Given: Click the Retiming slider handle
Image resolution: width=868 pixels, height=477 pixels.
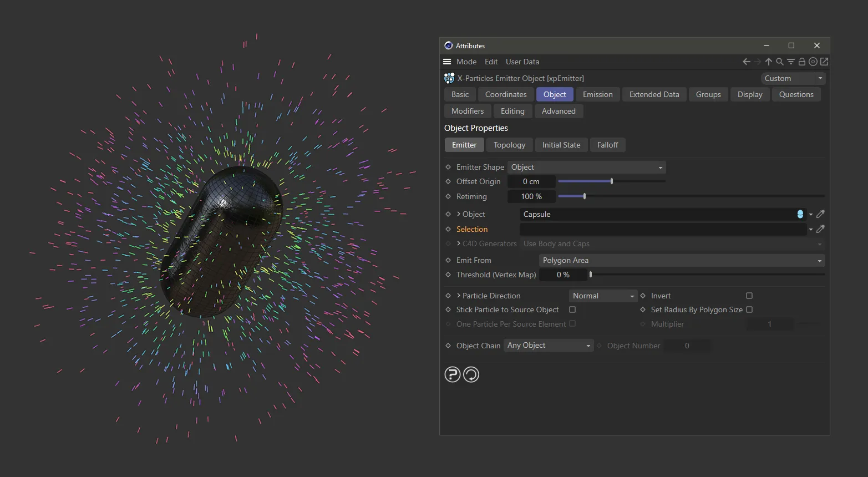Looking at the screenshot, I should tap(585, 196).
